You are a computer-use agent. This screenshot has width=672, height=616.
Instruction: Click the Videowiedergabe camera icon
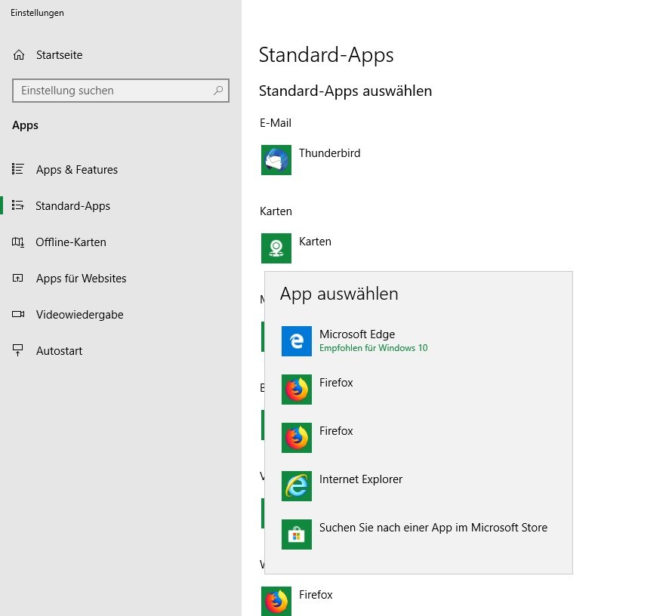coord(19,315)
